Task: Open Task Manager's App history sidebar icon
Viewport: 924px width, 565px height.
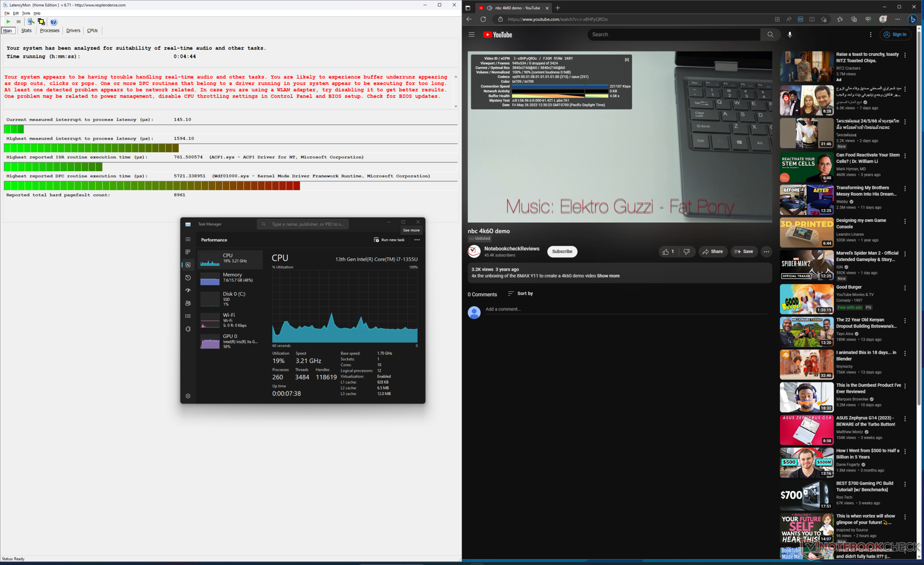Action: pyautogui.click(x=188, y=277)
